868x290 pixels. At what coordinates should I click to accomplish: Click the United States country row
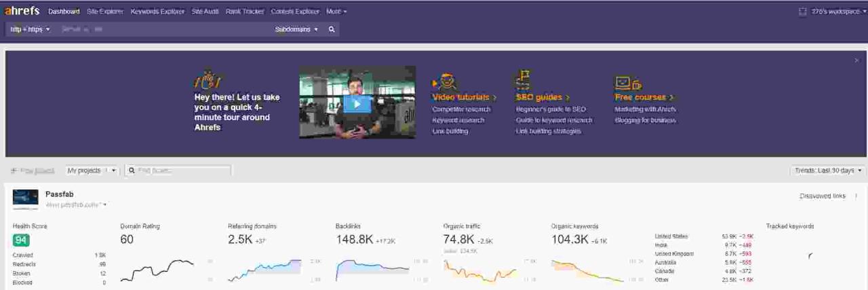[x=705, y=236]
